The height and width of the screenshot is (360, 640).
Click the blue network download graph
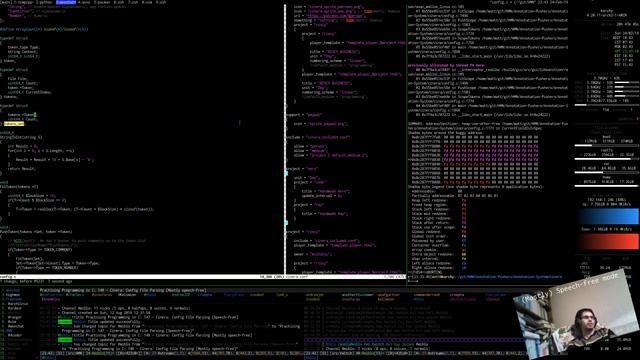point(609,217)
